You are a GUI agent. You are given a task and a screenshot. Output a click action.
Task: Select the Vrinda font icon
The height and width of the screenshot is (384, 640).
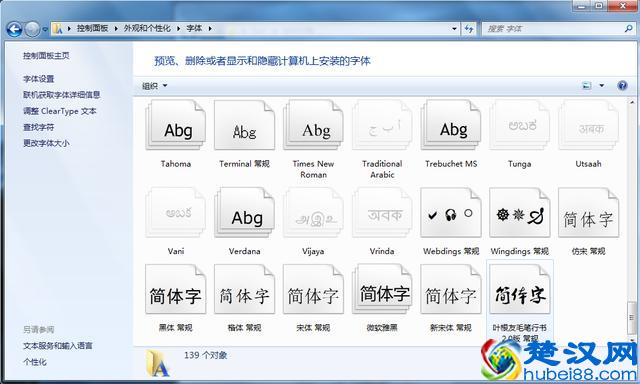[x=382, y=213]
